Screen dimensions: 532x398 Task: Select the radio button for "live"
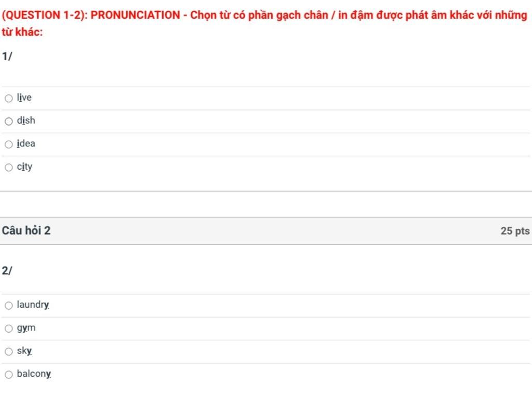pos(9,98)
